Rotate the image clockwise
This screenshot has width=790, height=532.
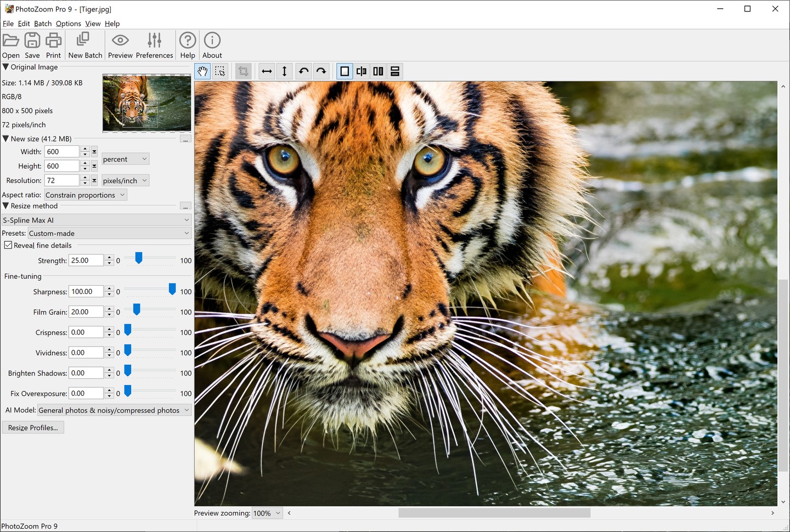click(321, 71)
